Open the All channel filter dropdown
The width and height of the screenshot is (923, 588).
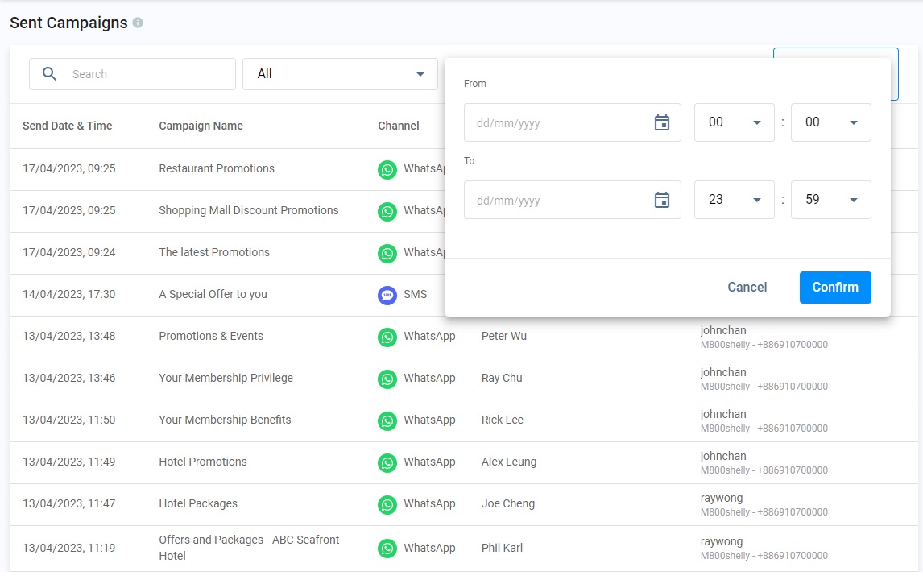[x=340, y=74]
